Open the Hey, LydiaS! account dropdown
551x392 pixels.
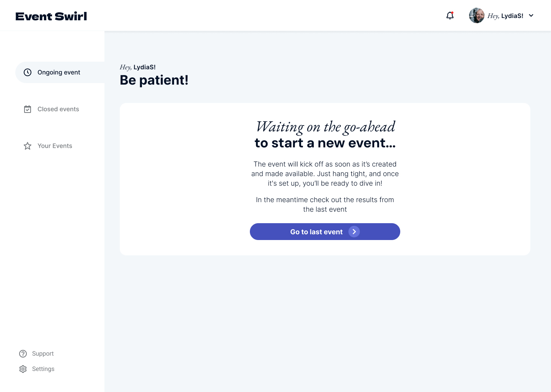tap(502, 16)
